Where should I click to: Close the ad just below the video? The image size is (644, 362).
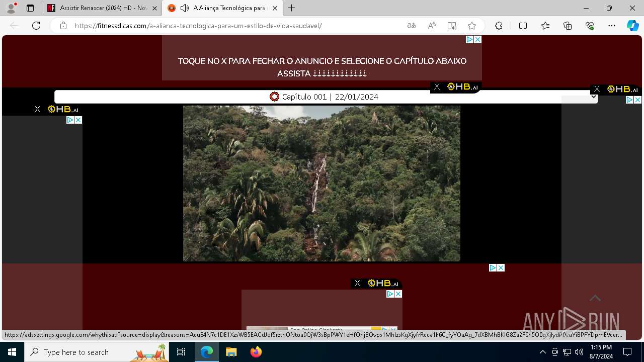point(501,267)
